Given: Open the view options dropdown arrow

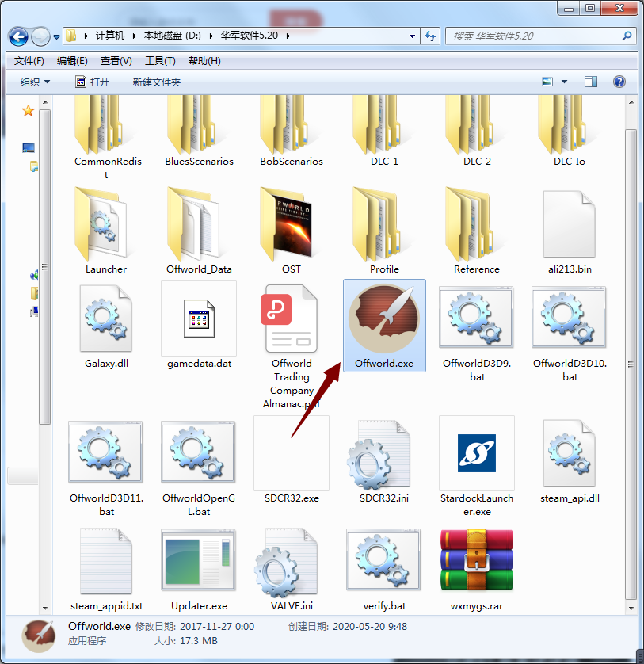Looking at the screenshot, I should [564, 82].
